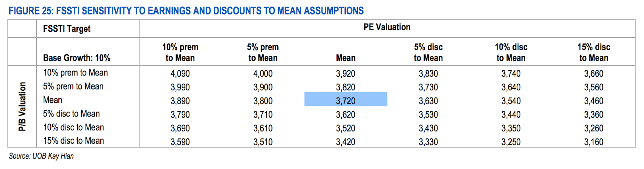The width and height of the screenshot is (644, 169).
Task: Select the figure 25 title text
Action: point(186,10)
